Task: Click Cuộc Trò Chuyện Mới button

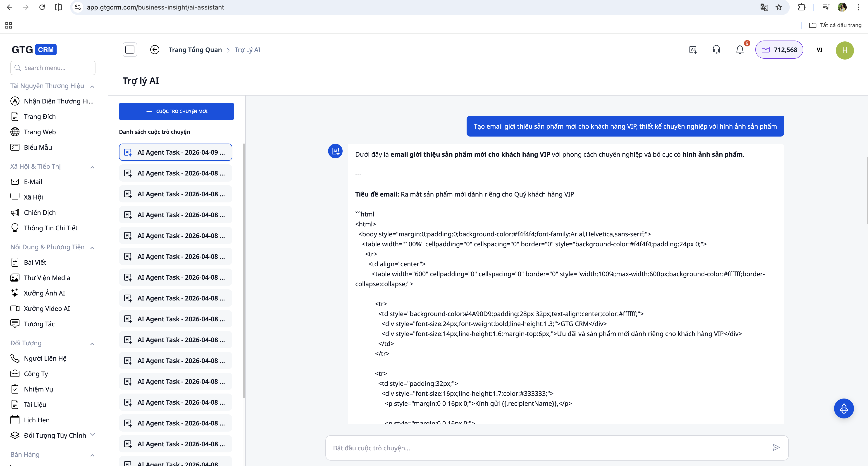Action: coord(176,111)
